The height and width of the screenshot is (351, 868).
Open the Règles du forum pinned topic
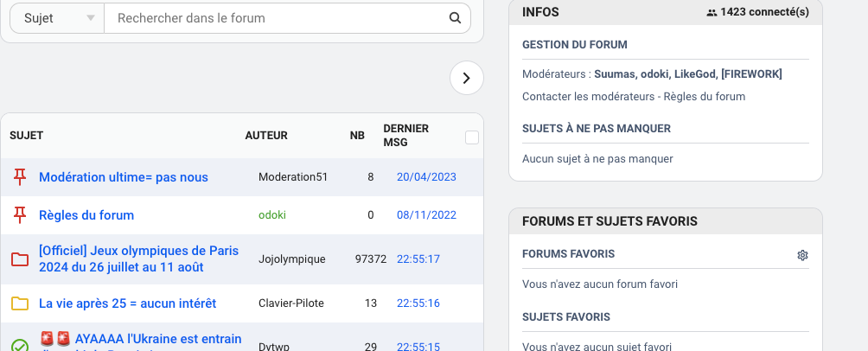click(x=86, y=215)
